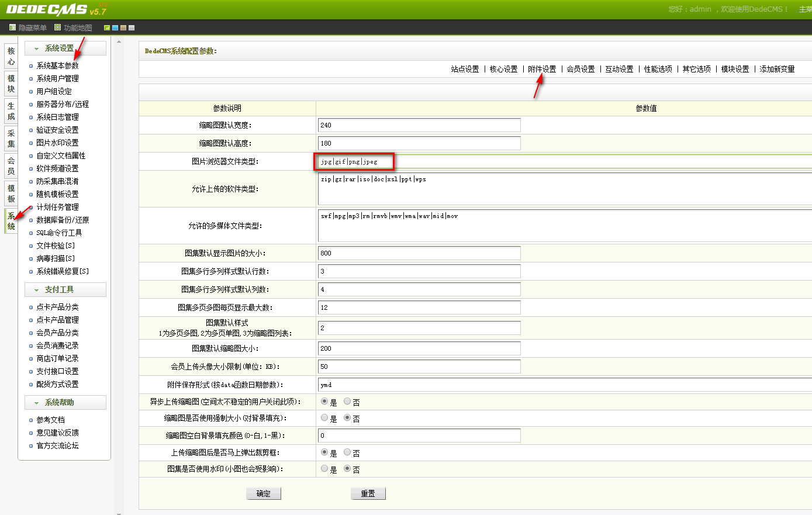Viewport: 812px width, 515px height.
Task: Select the green skin color swatch
Action: [107, 27]
